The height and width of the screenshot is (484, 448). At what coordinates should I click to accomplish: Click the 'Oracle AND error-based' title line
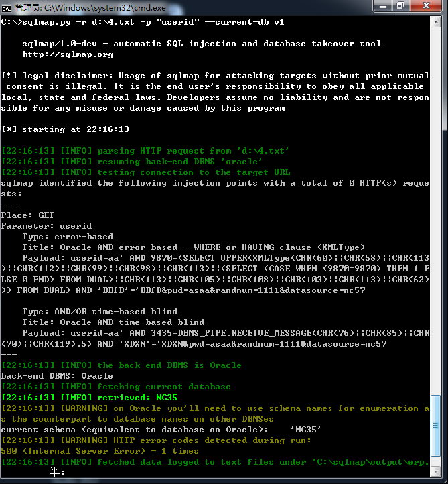click(x=194, y=247)
